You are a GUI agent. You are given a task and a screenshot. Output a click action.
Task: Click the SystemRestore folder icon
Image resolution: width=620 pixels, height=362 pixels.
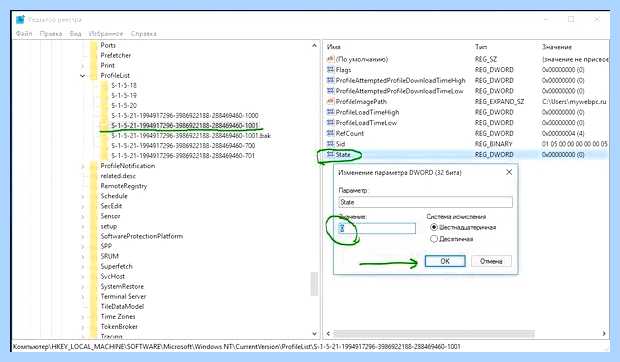coord(93,287)
